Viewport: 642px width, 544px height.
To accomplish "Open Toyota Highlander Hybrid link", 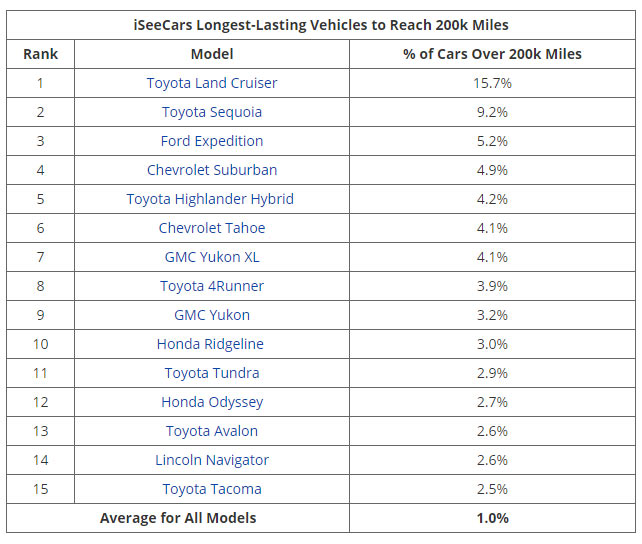I will coord(210,199).
